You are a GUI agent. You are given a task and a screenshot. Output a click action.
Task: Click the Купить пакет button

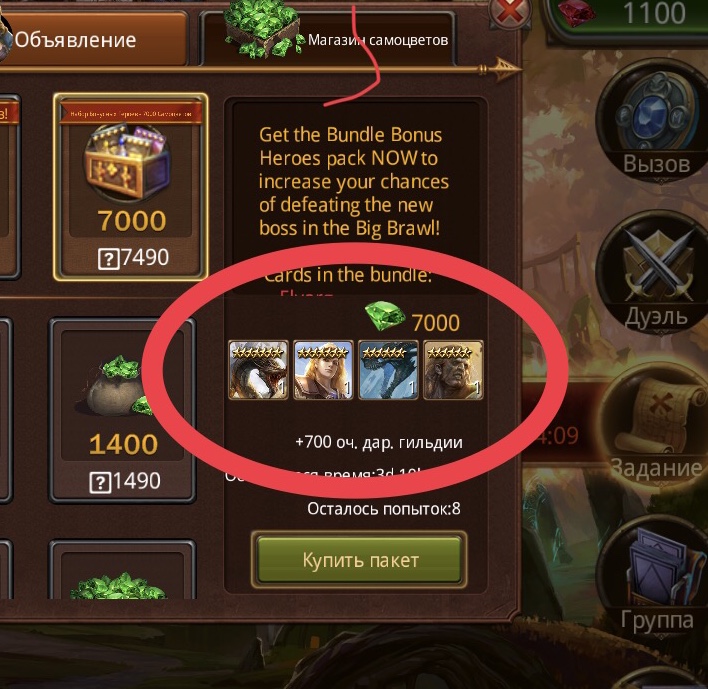point(359,560)
